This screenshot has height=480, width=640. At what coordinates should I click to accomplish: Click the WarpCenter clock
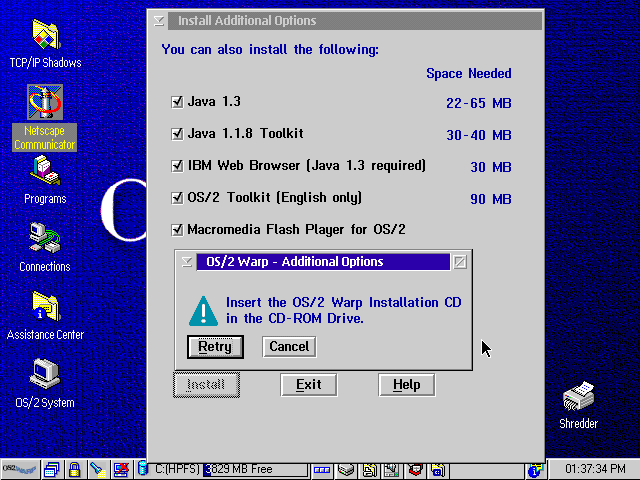click(595, 469)
